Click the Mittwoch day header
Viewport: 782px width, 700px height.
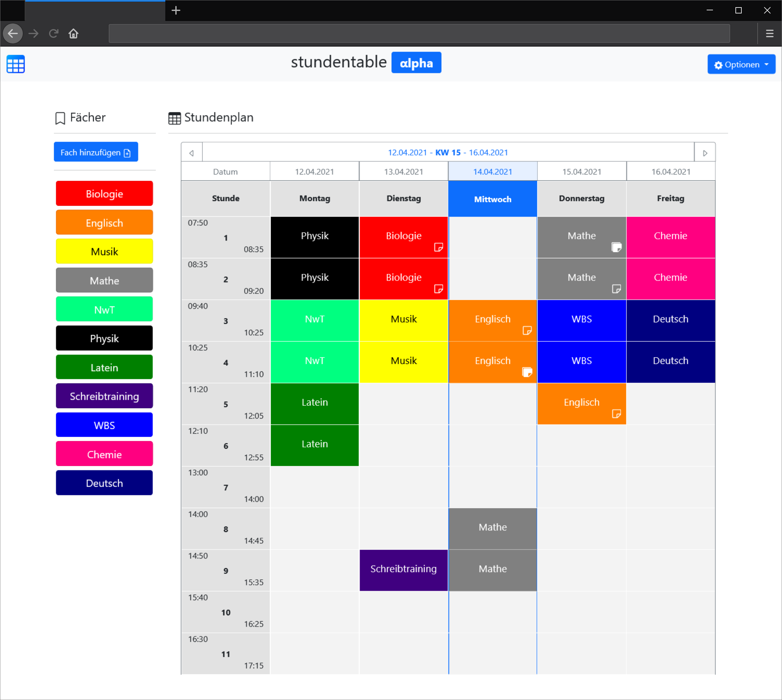point(492,199)
